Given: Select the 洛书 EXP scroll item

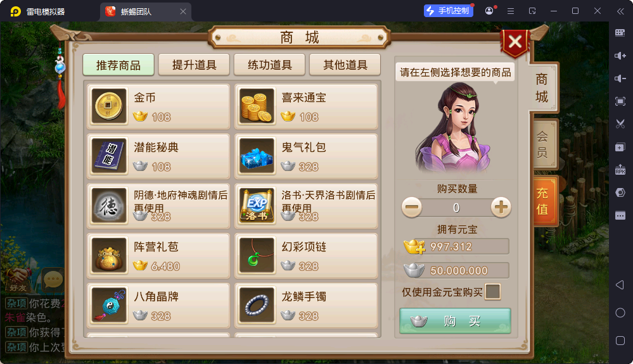Looking at the screenshot, I should [x=306, y=206].
